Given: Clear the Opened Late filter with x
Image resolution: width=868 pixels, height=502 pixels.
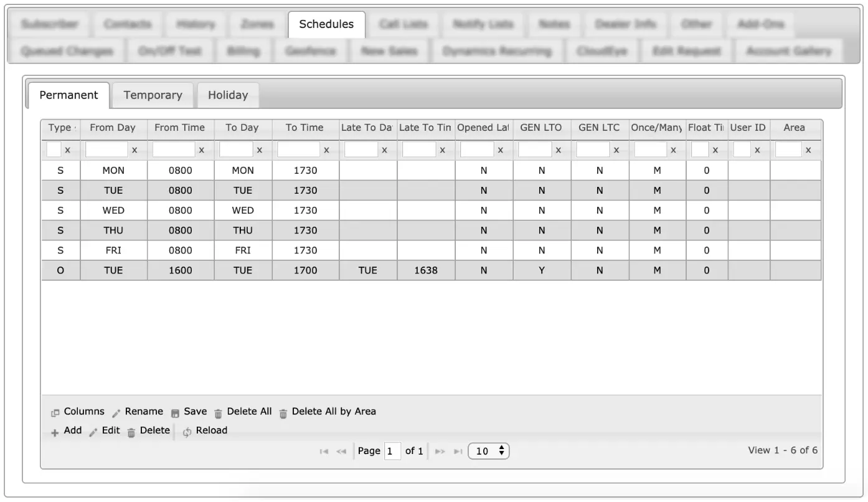Looking at the screenshot, I should tap(501, 150).
